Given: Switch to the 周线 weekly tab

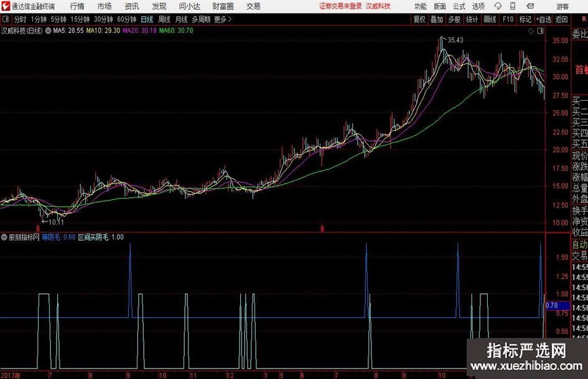Looking at the screenshot, I should [164, 19].
